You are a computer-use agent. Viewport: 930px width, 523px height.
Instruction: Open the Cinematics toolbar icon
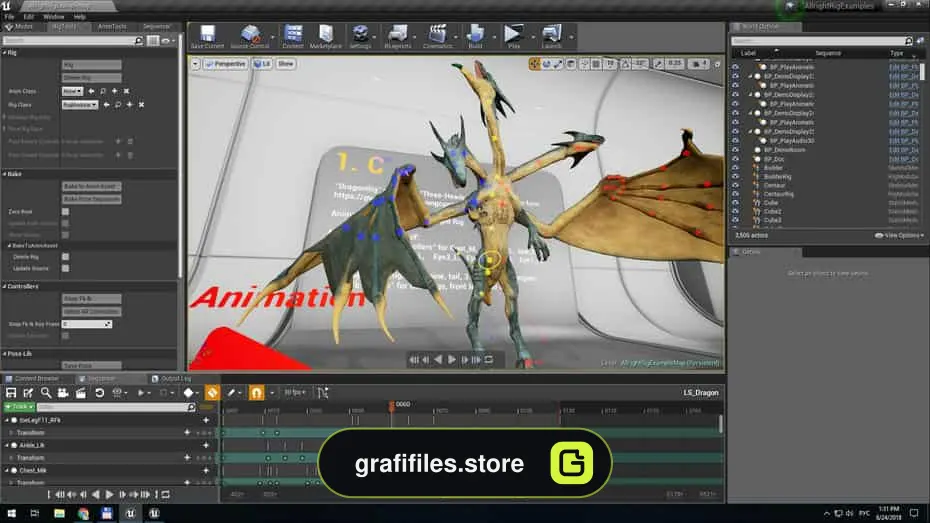tap(438, 37)
